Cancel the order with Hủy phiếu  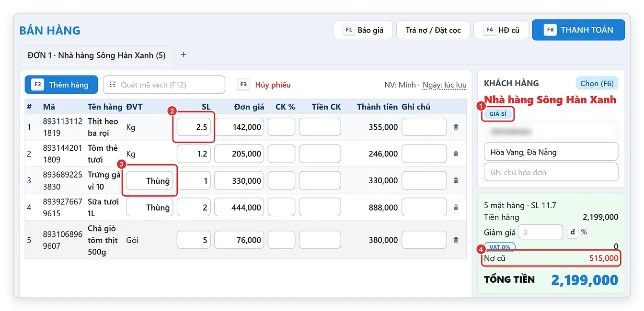coord(273,85)
